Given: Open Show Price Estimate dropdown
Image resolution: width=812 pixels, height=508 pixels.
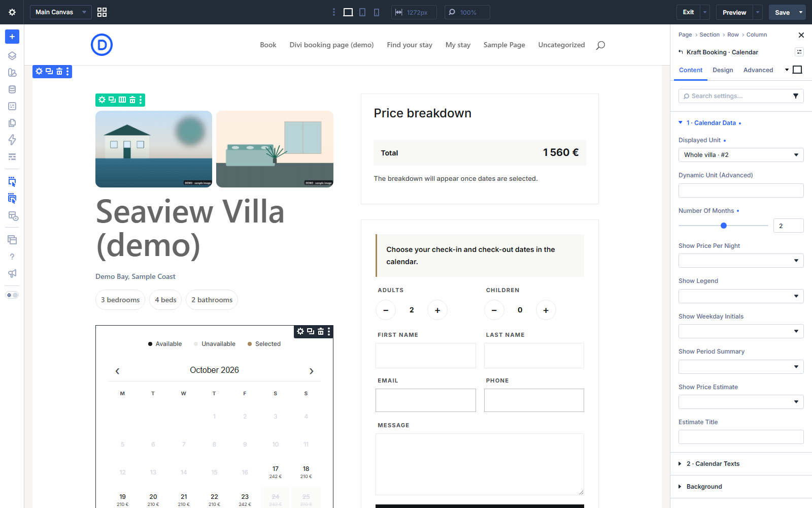Looking at the screenshot, I should [x=741, y=402].
